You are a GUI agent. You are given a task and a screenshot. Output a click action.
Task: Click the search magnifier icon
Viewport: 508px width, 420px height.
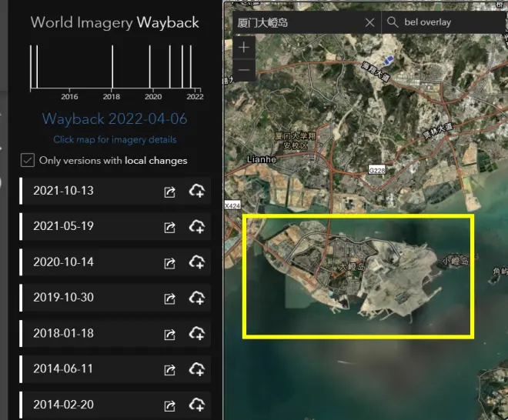tap(393, 22)
